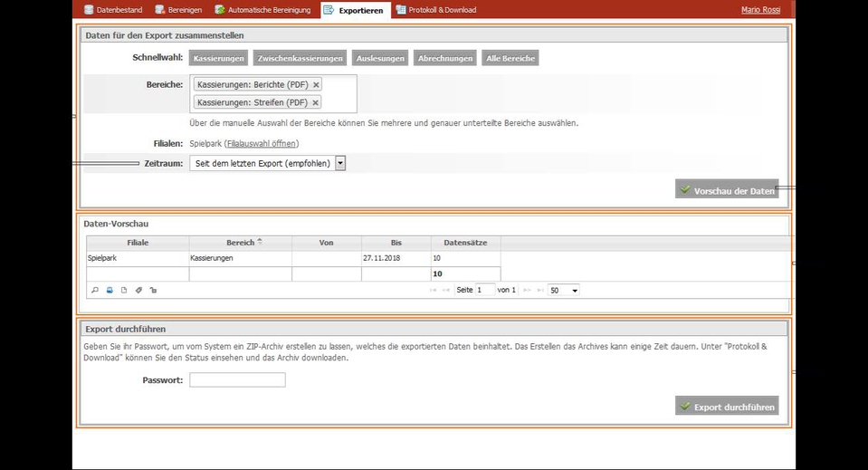Viewport: 868px width, 470px height.
Task: Go to first page of preview
Action: coord(433,290)
